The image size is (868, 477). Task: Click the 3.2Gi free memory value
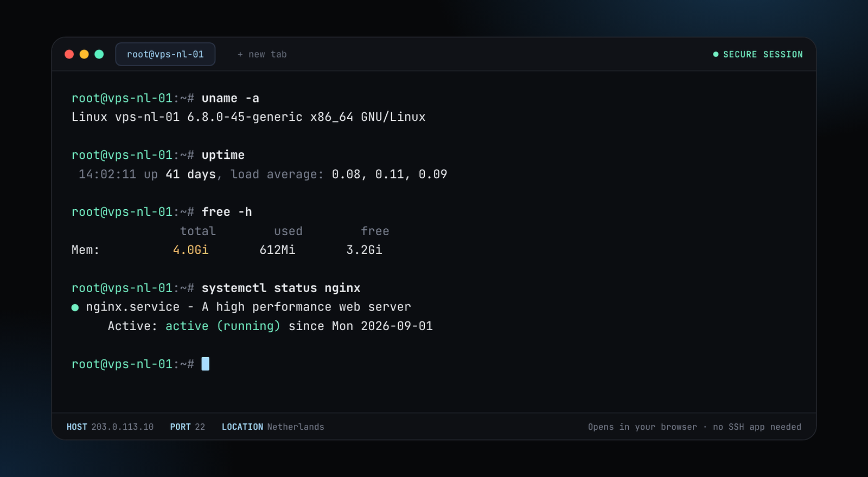point(364,250)
